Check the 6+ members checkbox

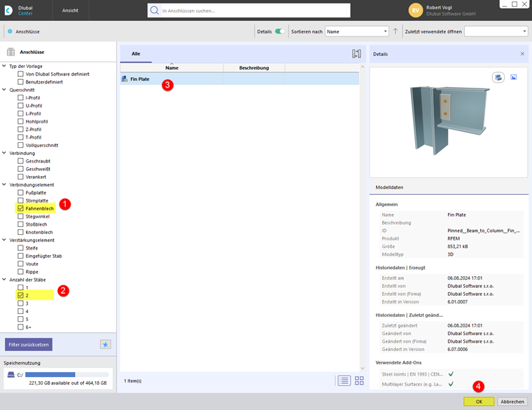(x=20, y=327)
